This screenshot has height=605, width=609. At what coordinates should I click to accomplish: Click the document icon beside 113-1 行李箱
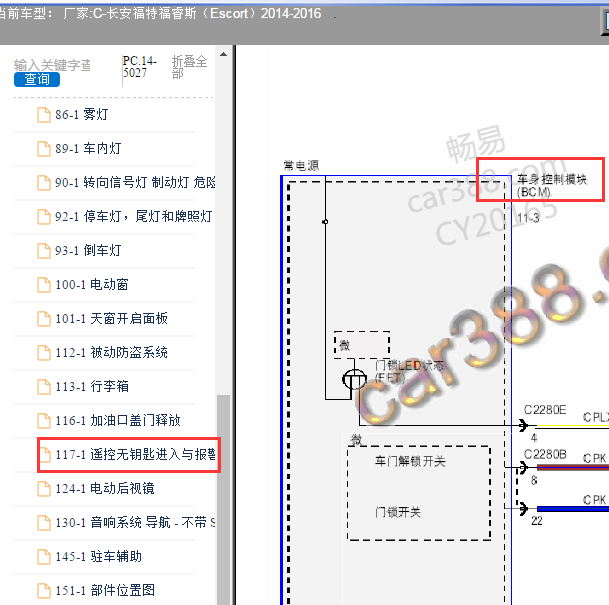click(44, 387)
